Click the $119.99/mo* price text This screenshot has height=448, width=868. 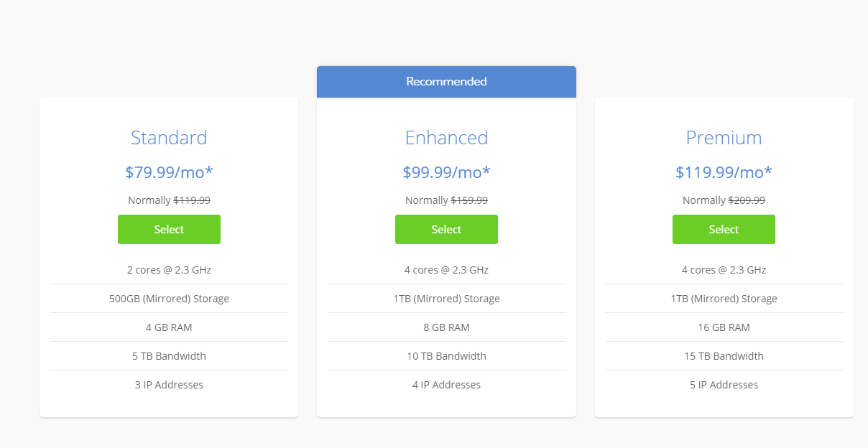[724, 172]
